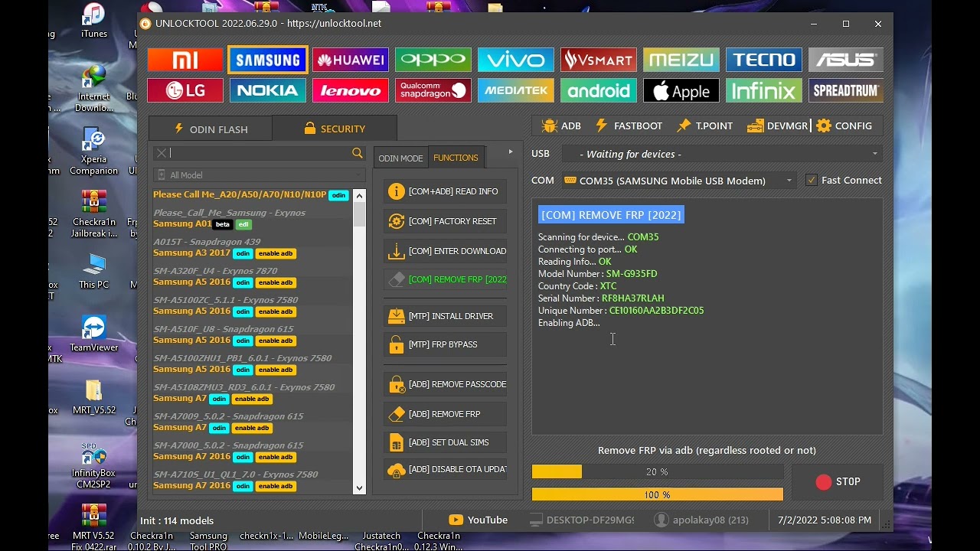
Task: Open This PC desktop icon
Action: tap(94, 271)
